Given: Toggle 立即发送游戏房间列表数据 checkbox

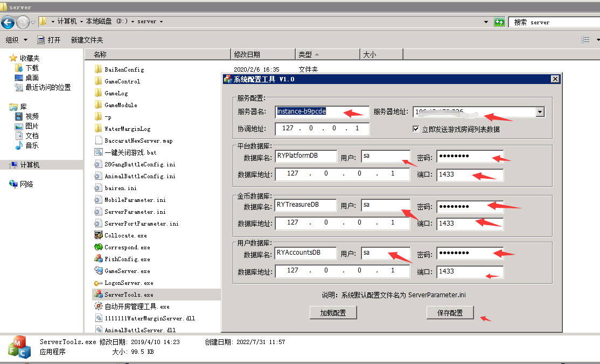Looking at the screenshot, I should [416, 129].
